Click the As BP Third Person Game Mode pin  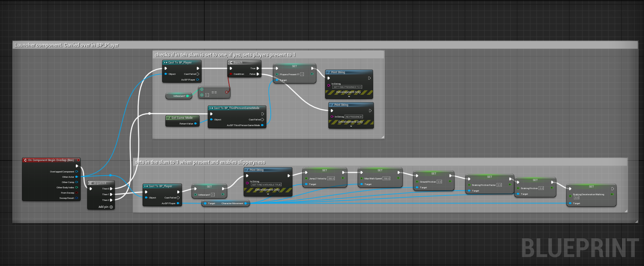pos(262,125)
